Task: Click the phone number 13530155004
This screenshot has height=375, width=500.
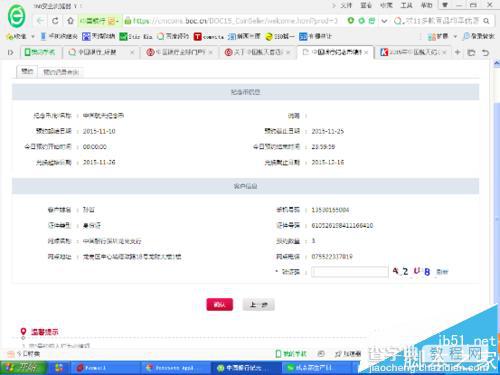Action: tap(330, 210)
